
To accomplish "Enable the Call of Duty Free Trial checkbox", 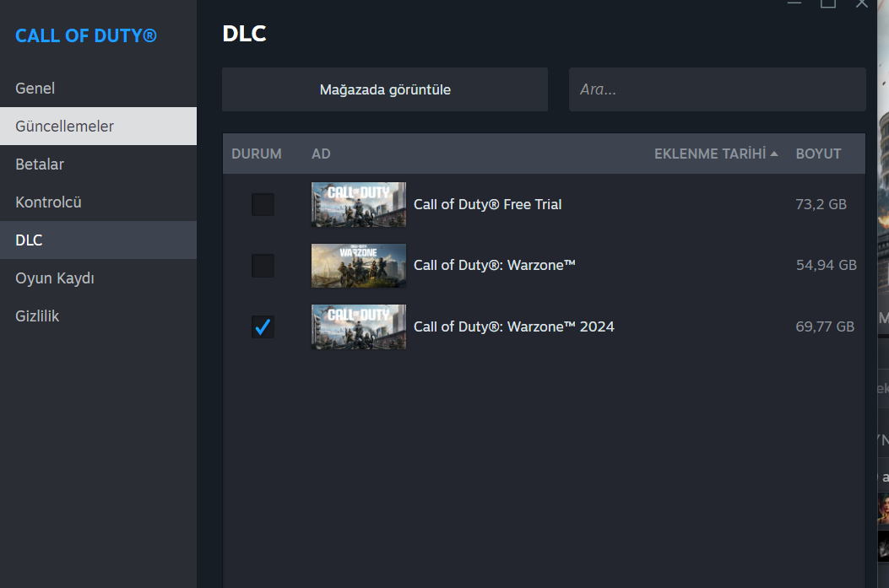I will (x=263, y=204).
